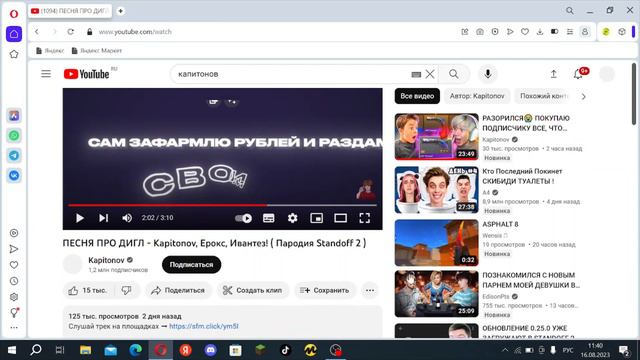Image resolution: width=640 pixels, height=360 pixels.
Task: Reload the page
Action: [71, 31]
